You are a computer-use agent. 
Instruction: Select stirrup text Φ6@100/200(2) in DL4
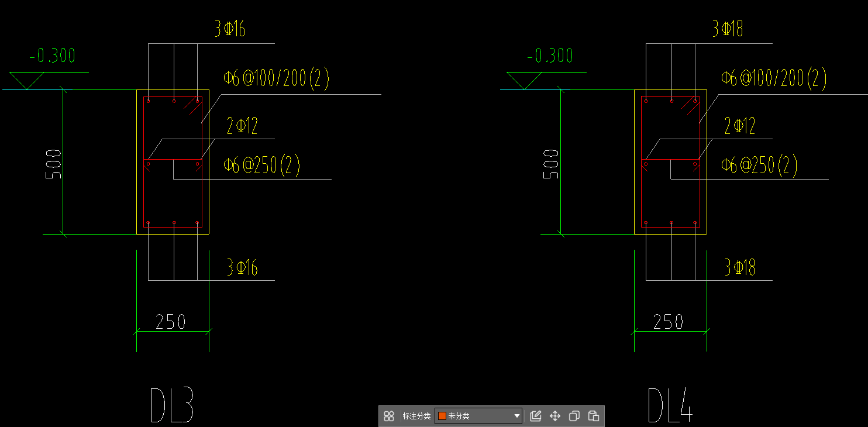point(773,78)
